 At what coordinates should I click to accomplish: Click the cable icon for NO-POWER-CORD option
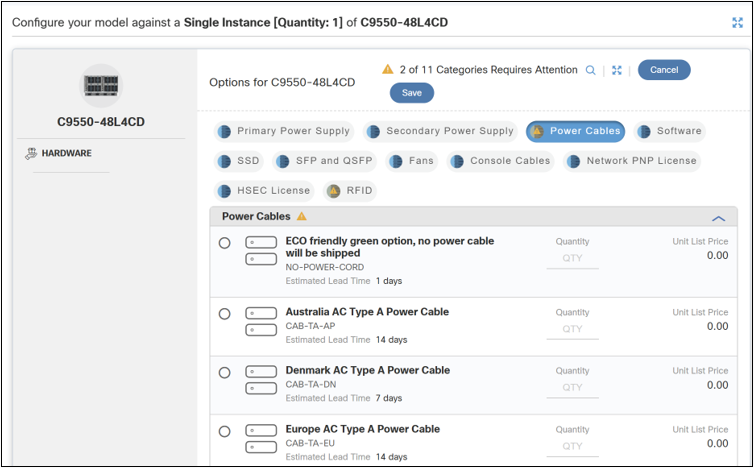pyautogui.click(x=261, y=251)
